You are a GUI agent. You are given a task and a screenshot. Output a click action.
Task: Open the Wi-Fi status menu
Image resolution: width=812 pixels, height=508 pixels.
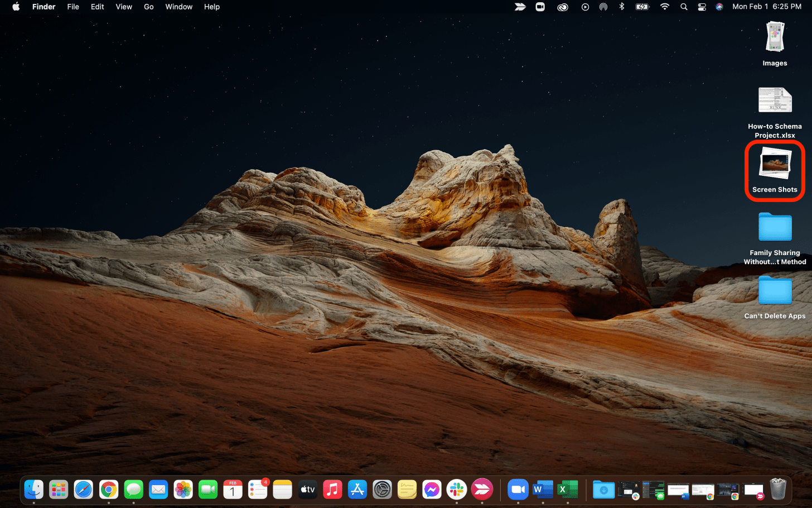(665, 7)
